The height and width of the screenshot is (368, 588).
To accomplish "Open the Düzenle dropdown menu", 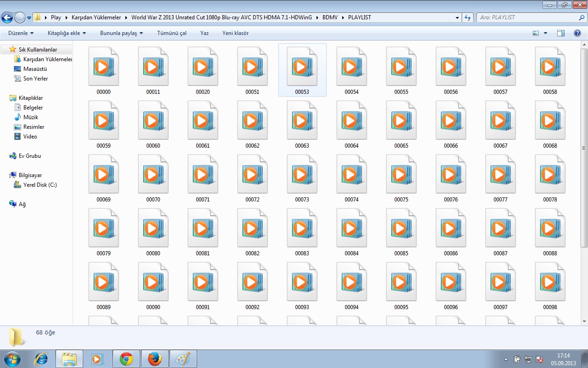I will point(21,33).
